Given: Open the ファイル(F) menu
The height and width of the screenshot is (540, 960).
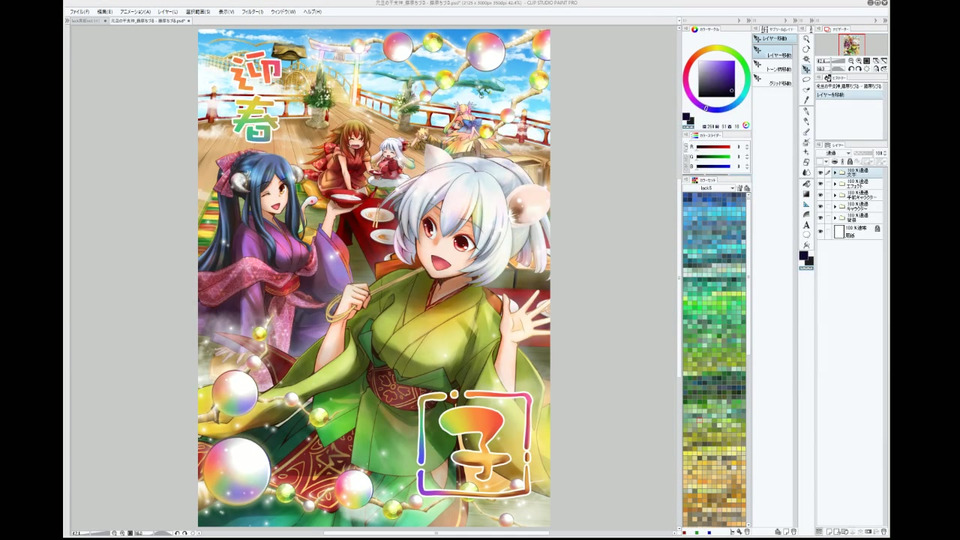Looking at the screenshot, I should (x=80, y=12).
